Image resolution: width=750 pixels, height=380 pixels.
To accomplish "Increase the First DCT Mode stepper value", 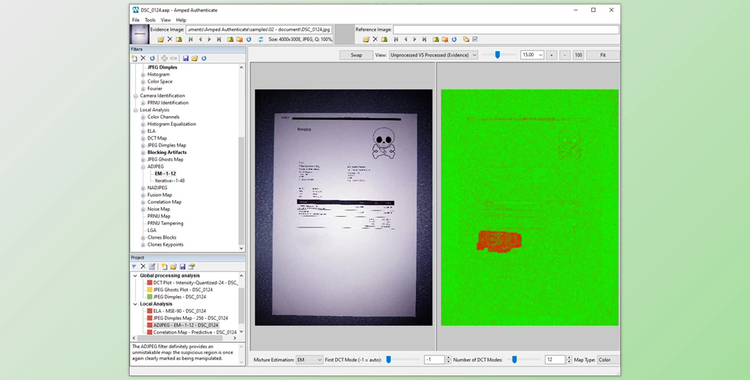I will [448, 358].
